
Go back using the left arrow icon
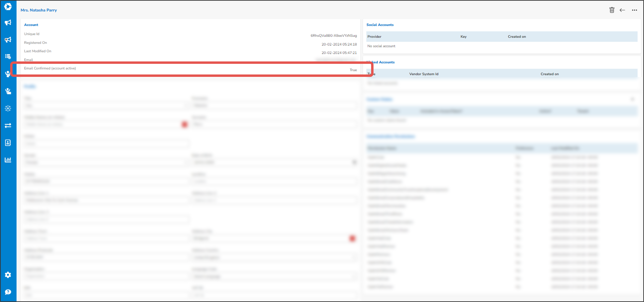622,10
